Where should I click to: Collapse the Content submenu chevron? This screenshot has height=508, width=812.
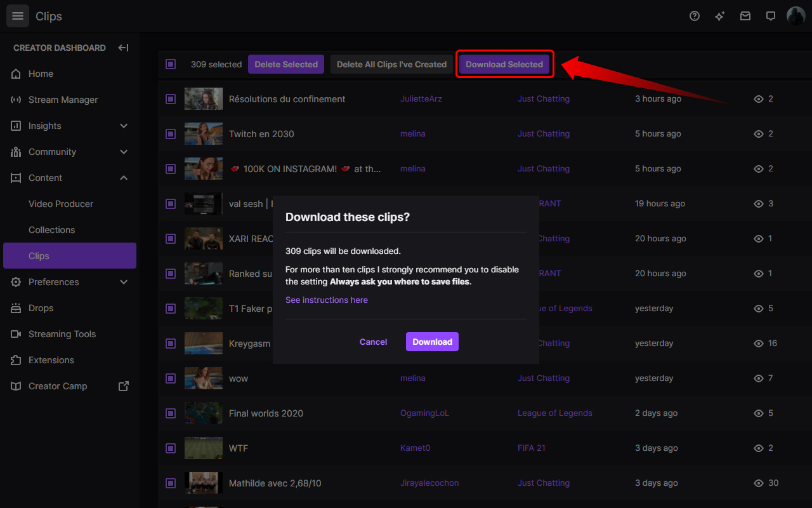tap(124, 178)
